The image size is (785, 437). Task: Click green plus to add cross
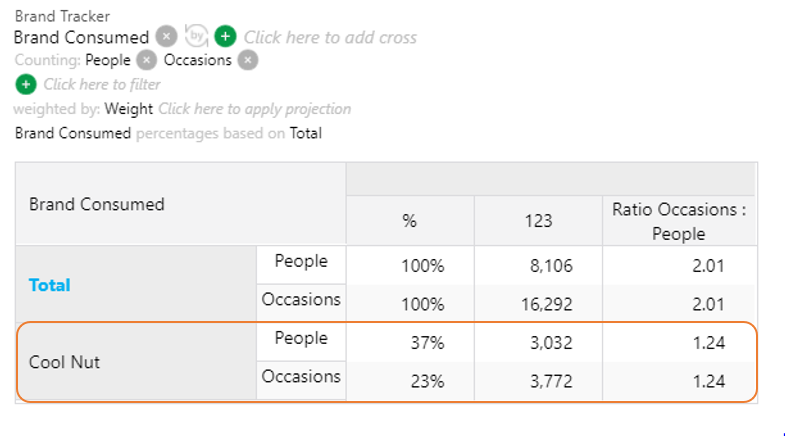pos(225,36)
